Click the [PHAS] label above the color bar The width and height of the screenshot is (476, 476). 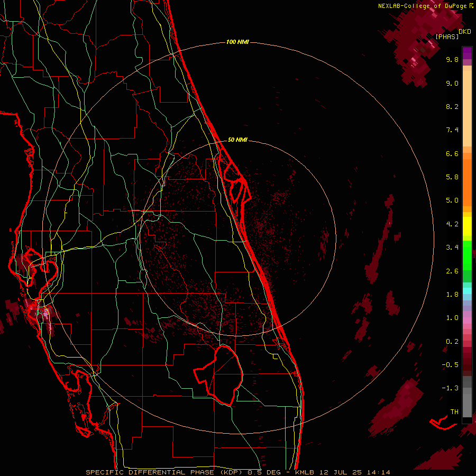coord(447,36)
